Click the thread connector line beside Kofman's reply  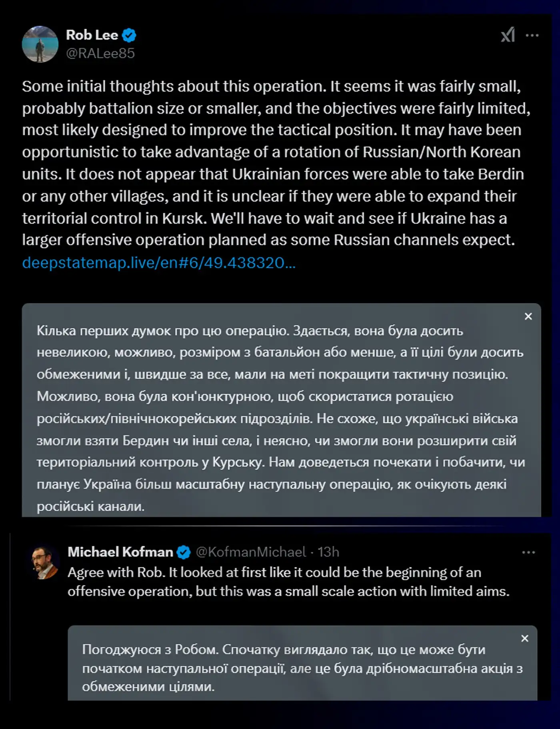click(x=10, y=616)
